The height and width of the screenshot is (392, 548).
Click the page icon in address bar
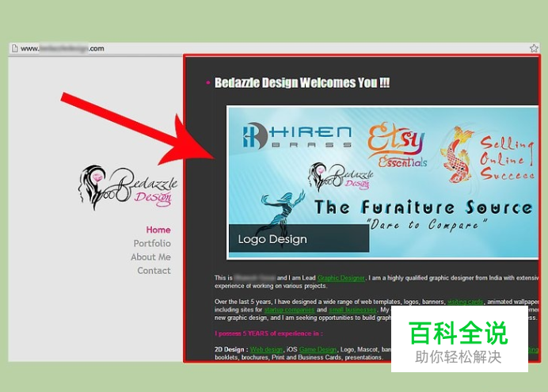point(15,48)
